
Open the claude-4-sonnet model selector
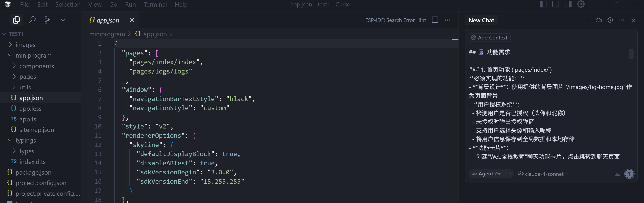point(543,174)
